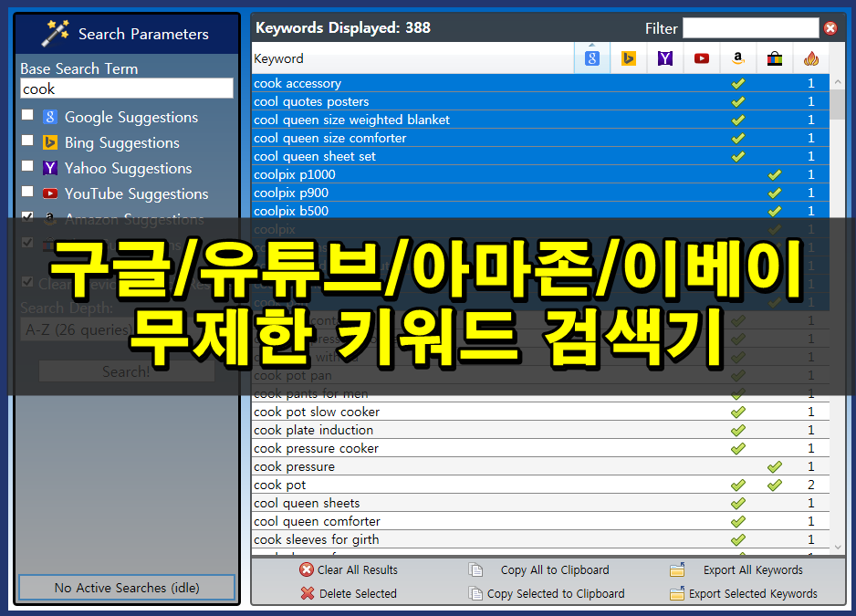Click the Bing logo beside Bing Suggestions
Screen dimensions: 856x616
pos(50,142)
